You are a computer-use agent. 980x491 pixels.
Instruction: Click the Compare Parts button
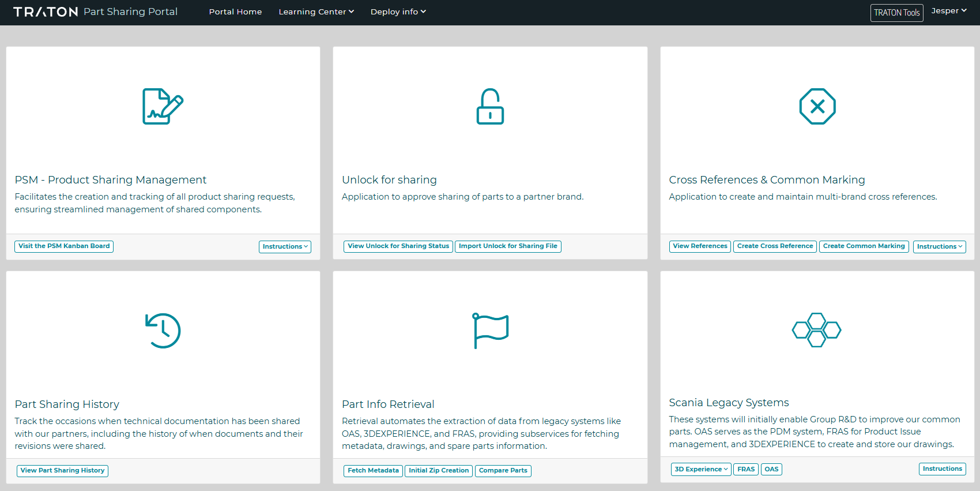[503, 471]
